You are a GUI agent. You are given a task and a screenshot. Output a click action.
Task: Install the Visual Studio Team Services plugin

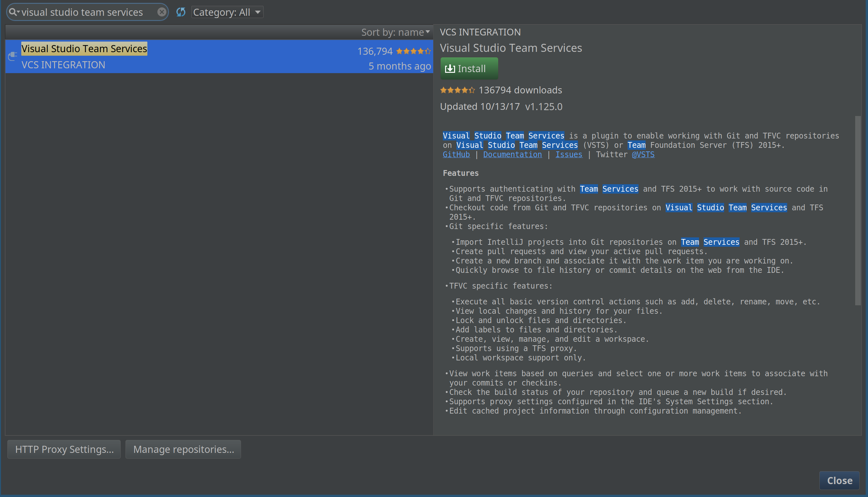469,68
